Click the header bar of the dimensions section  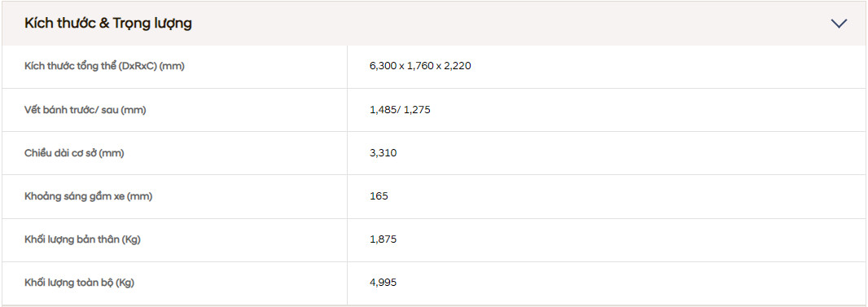(434, 24)
